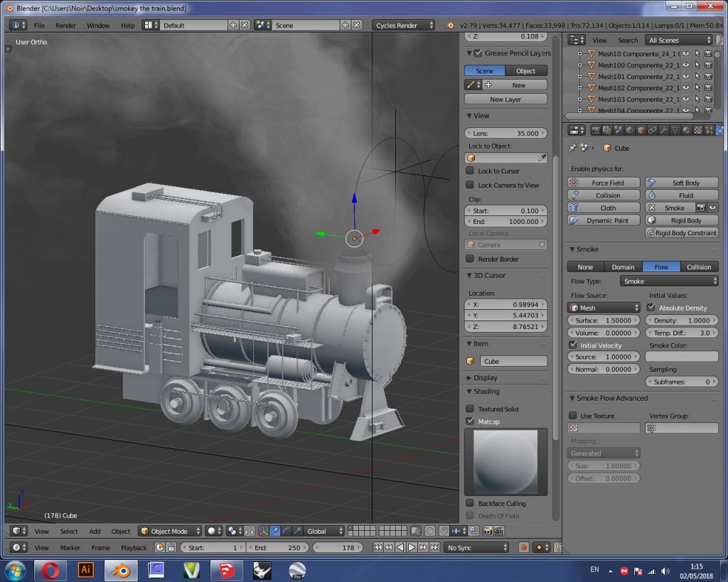Image resolution: width=728 pixels, height=582 pixels.
Task: Select the Material properties tab (sphere icon)
Action: click(x=686, y=131)
